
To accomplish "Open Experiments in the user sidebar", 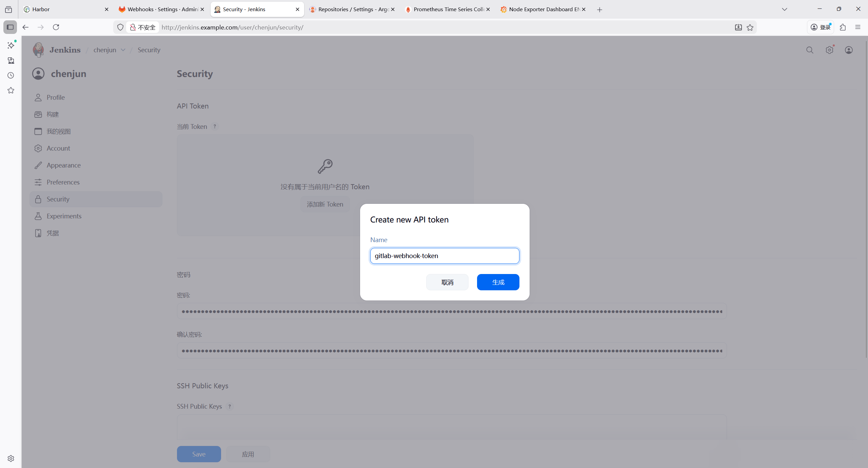I will click(64, 216).
